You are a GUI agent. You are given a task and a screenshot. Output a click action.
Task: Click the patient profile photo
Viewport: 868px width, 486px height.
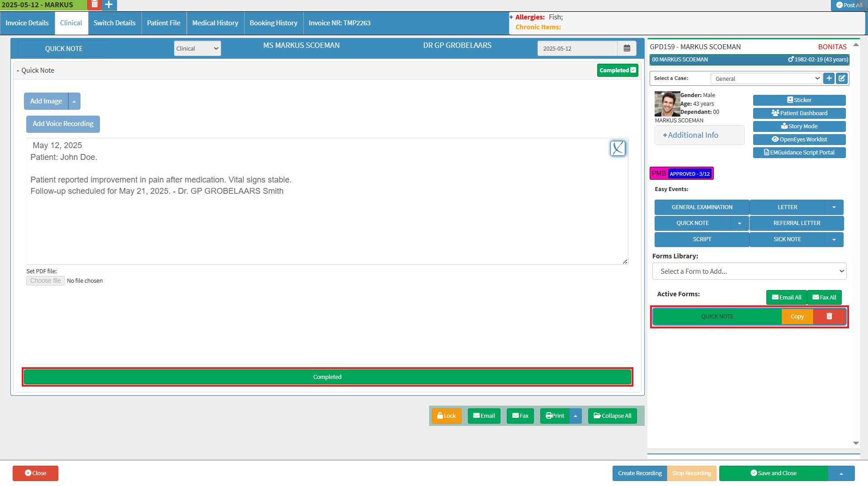[667, 104]
